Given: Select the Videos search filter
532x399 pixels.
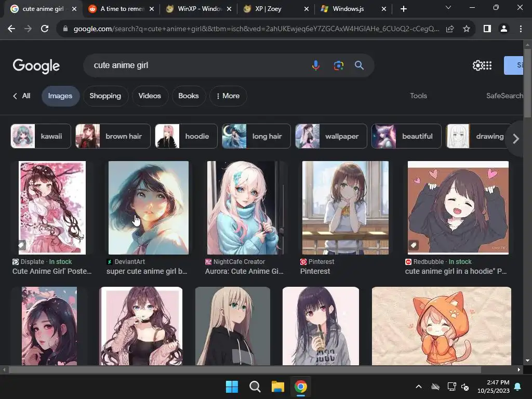Looking at the screenshot, I should pos(150,96).
